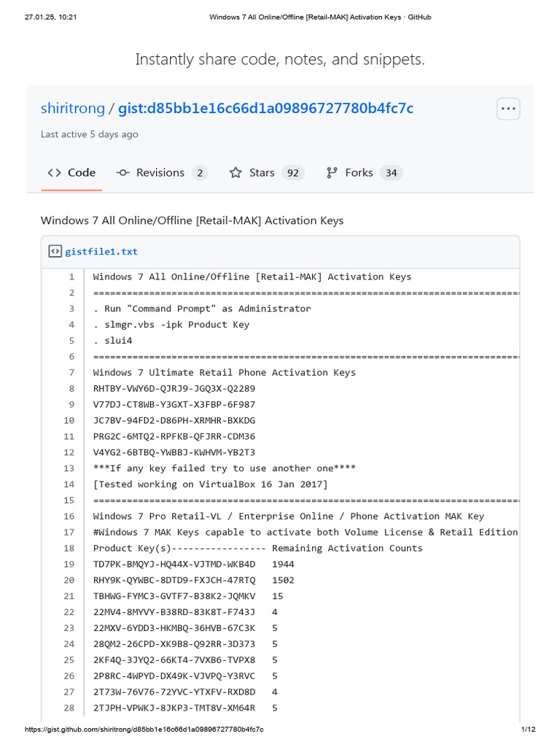Select line number 8 in gutter
560x747 pixels.
click(71, 388)
